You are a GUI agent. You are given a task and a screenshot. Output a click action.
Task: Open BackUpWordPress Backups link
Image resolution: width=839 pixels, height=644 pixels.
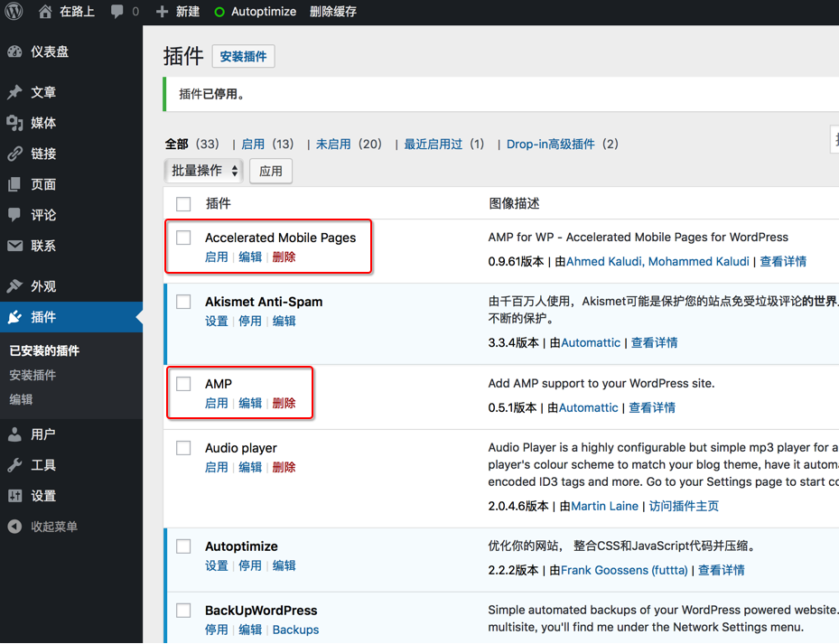296,630
